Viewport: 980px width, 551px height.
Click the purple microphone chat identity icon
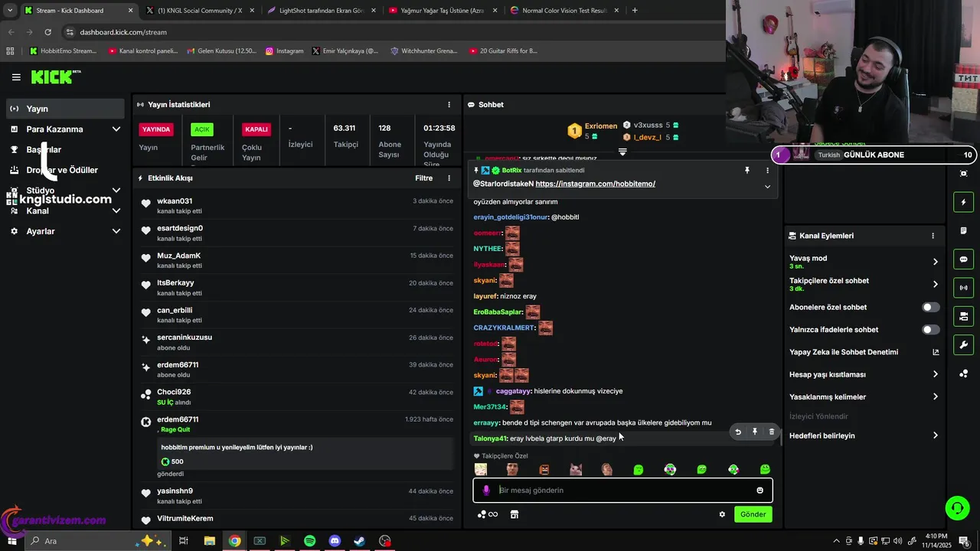[x=486, y=491]
